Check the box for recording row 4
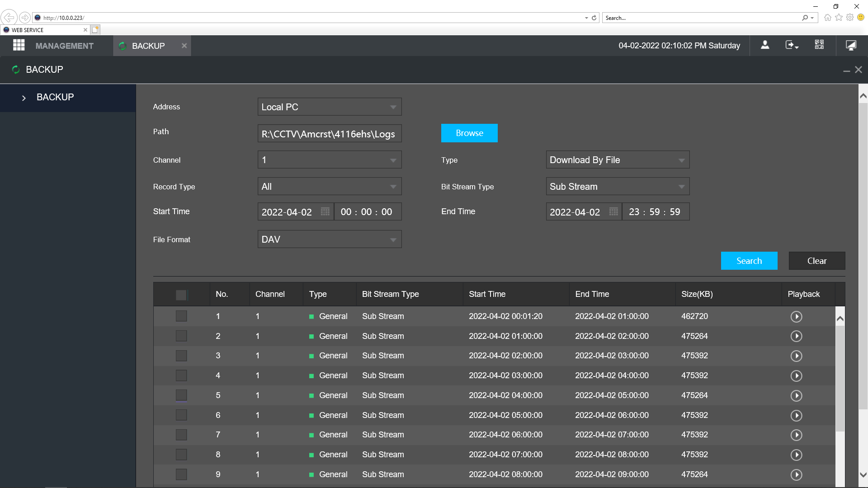 coord(181,375)
